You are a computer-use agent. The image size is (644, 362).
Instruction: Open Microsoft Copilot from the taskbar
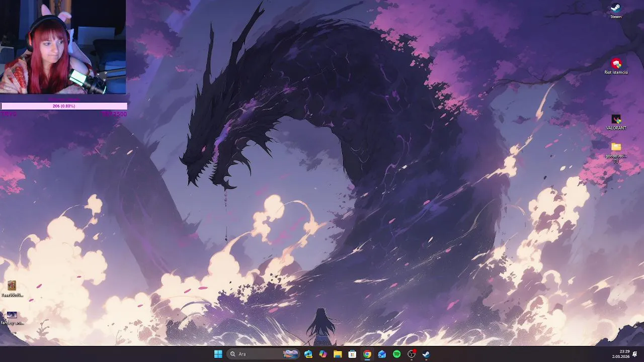point(323,354)
